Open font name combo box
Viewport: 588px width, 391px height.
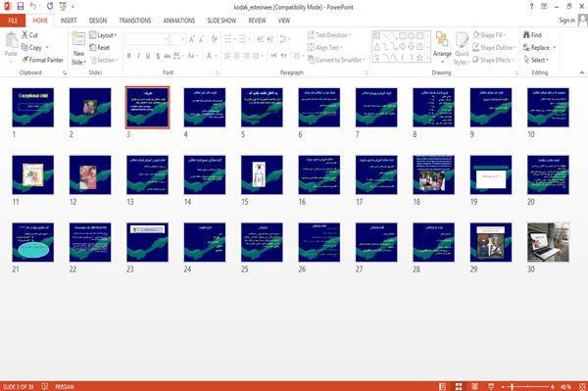pyautogui.click(x=147, y=39)
